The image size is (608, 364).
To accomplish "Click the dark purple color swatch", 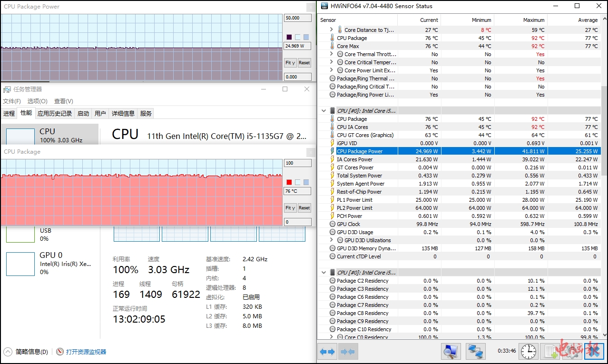I will [x=289, y=37].
